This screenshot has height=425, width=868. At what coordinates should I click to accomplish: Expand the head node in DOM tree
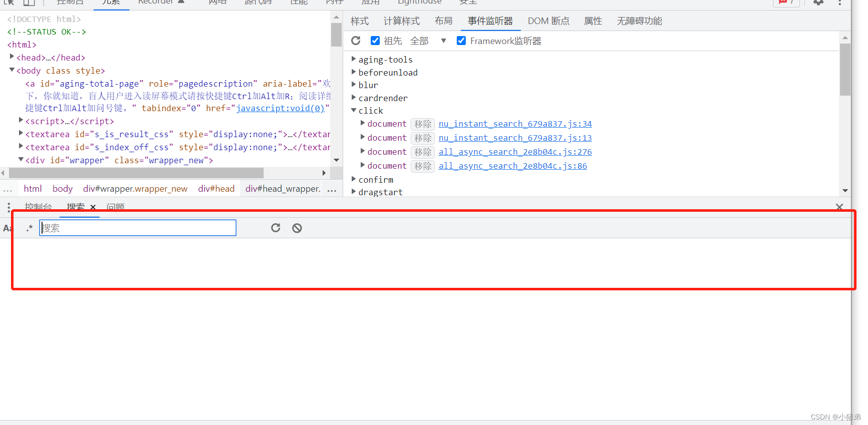point(12,57)
